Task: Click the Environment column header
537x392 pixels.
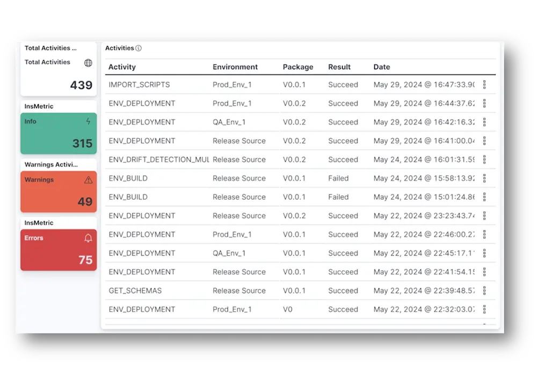Action: [x=235, y=67]
